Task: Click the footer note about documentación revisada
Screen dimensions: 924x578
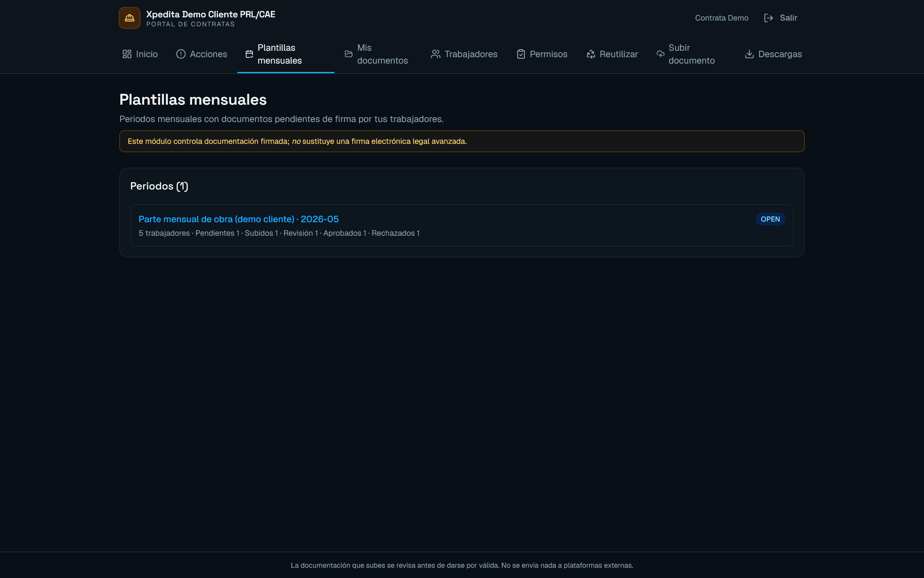Action: (x=462, y=565)
